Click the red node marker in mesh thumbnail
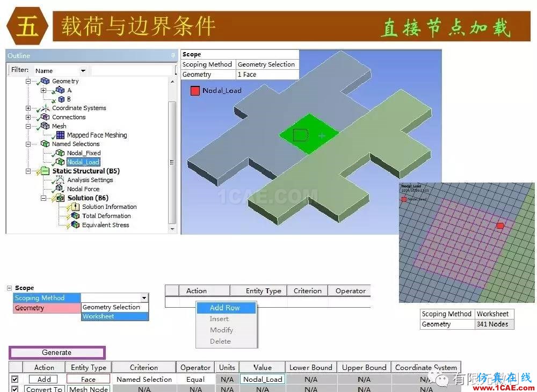The image size is (537, 392). (500, 226)
